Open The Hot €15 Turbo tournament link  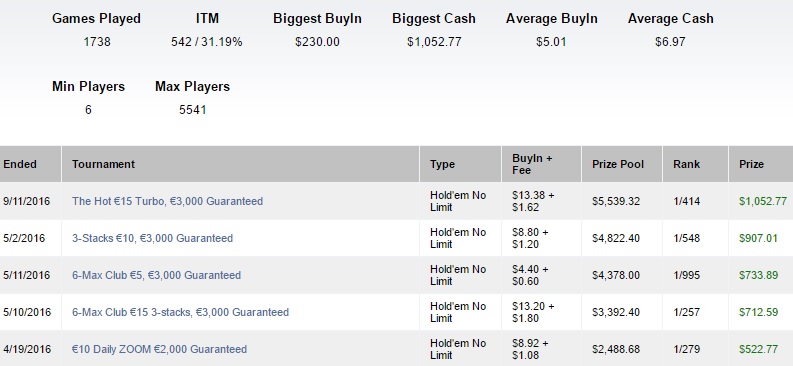pyautogui.click(x=167, y=201)
